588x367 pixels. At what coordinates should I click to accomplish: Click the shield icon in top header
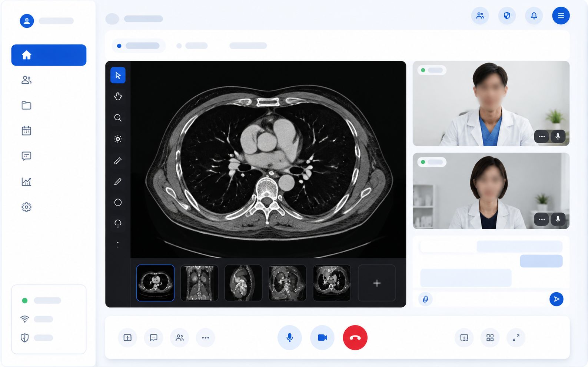[507, 16]
